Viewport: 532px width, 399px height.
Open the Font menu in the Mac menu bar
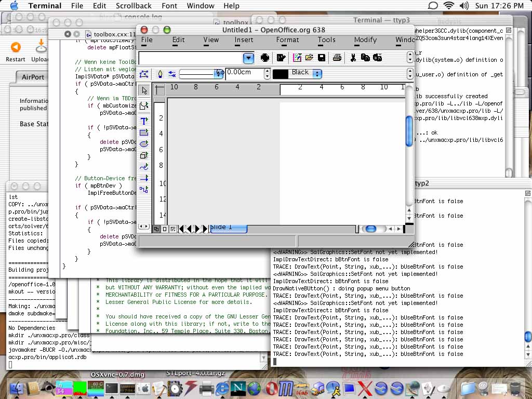click(169, 6)
